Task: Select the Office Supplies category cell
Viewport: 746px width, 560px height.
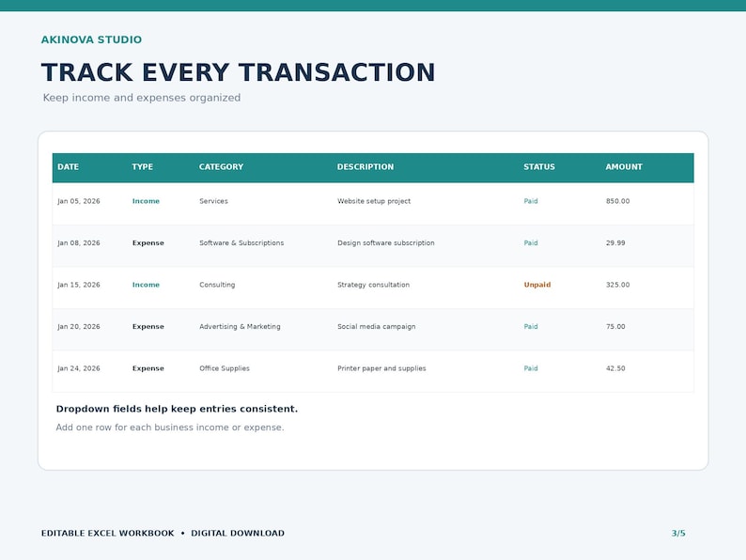Action: [x=225, y=368]
